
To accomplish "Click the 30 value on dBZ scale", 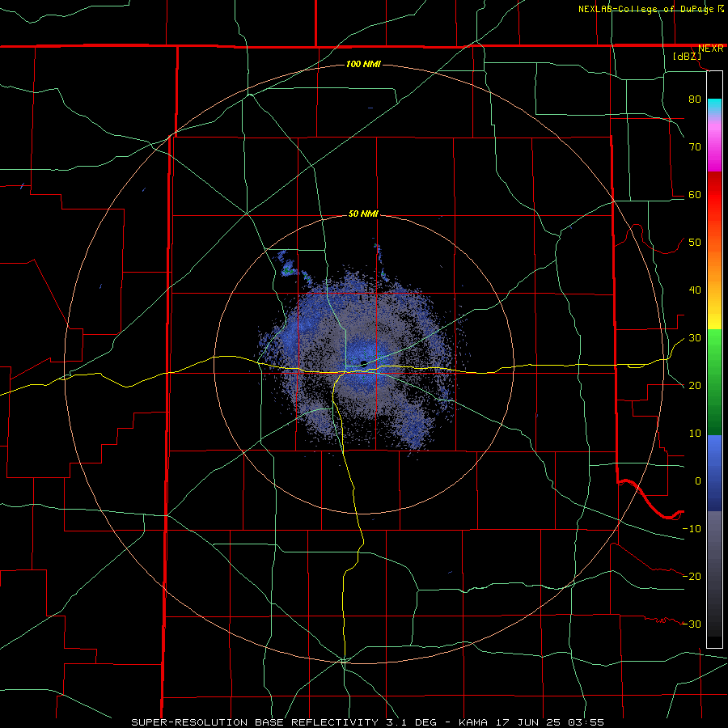I will coord(695,337).
